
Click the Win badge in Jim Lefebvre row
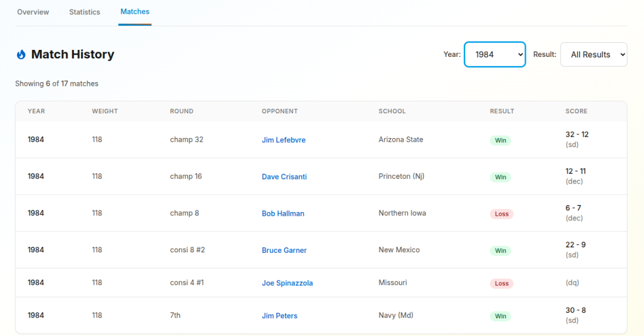coord(501,141)
